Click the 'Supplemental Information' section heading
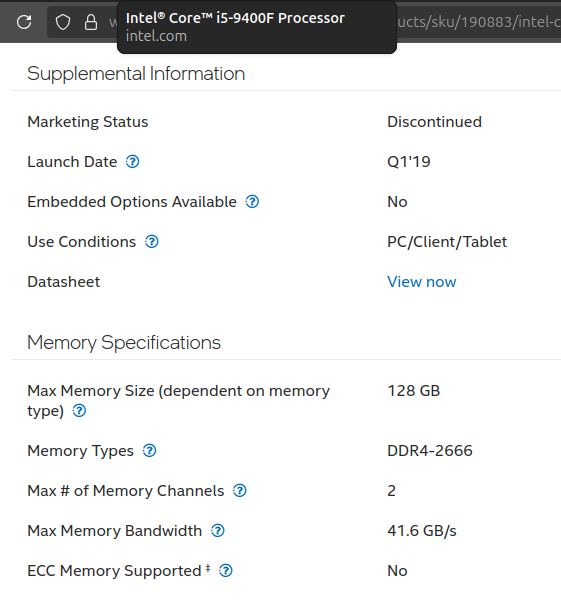Image resolution: width=561 pixels, height=604 pixels. point(136,74)
